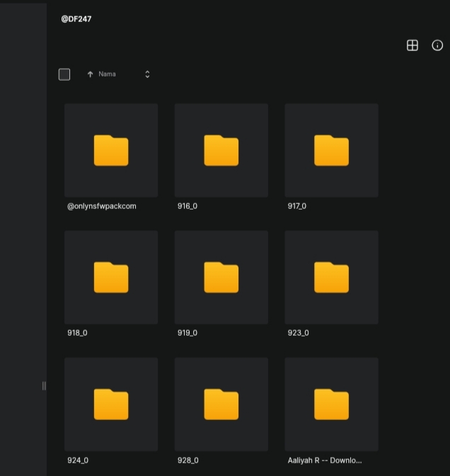Click the Nama sort label
This screenshot has height=476, width=450.
pos(107,74)
